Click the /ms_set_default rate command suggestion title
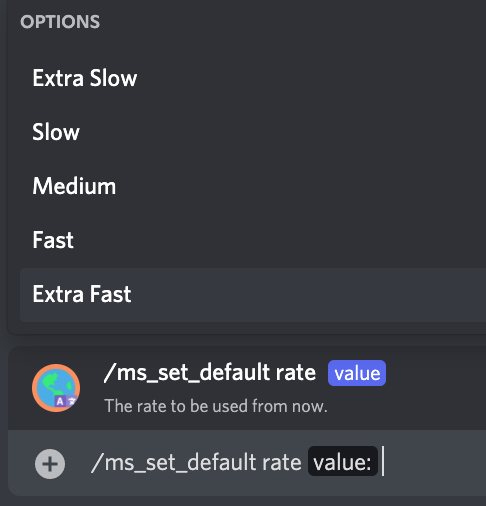Image resolution: width=486 pixels, height=506 pixels. pyautogui.click(x=210, y=372)
